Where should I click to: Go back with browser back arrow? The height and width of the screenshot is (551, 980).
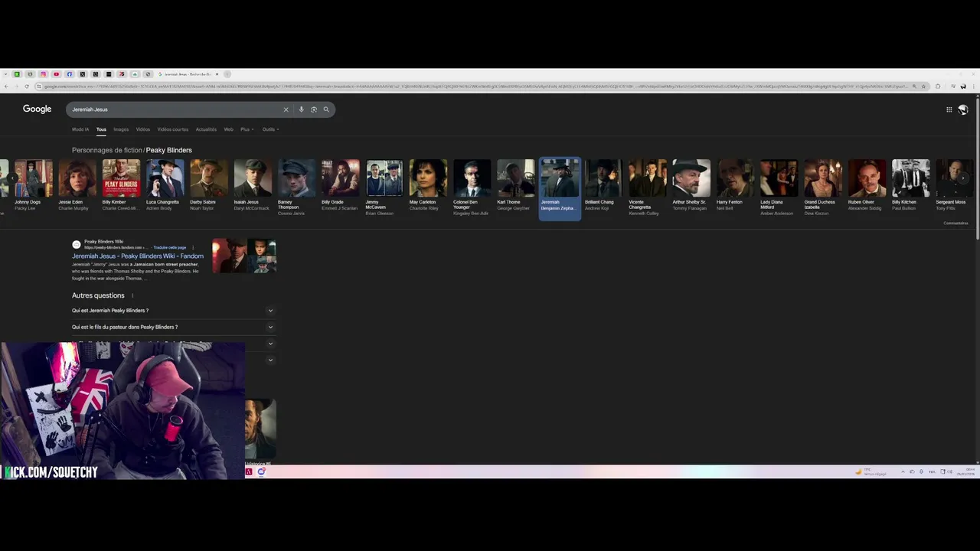click(6, 86)
